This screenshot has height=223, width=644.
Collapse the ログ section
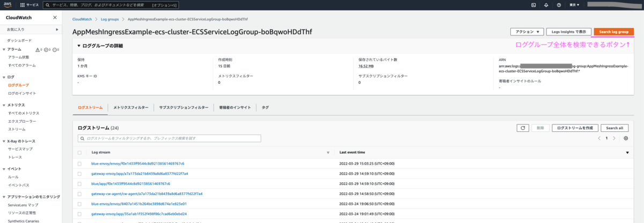click(x=4, y=77)
